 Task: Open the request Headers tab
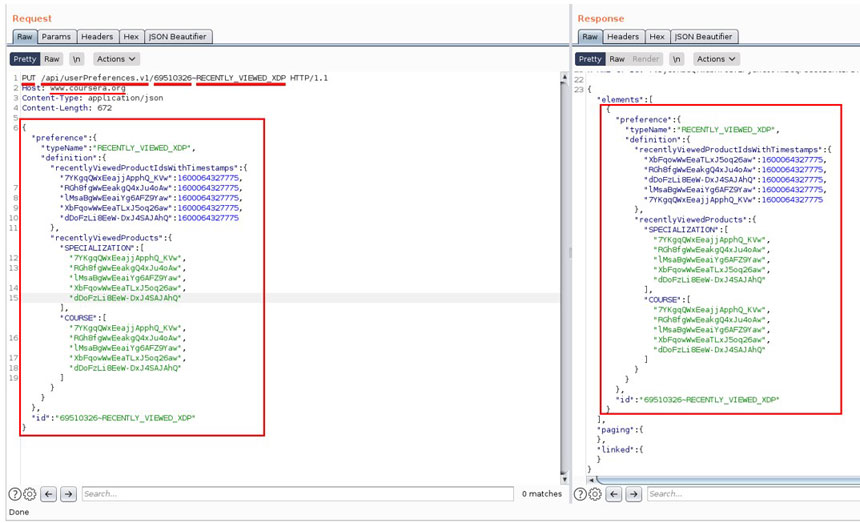coord(97,37)
